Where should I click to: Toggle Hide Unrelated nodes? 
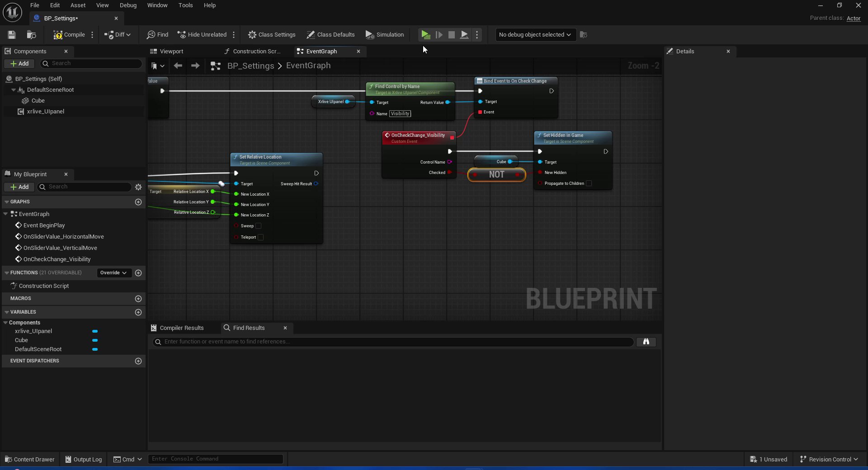(x=202, y=35)
